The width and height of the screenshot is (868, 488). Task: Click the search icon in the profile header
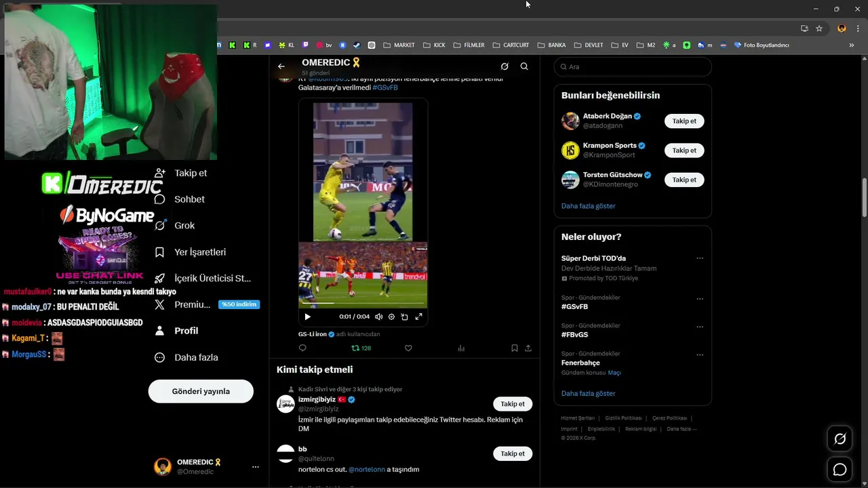[524, 66]
